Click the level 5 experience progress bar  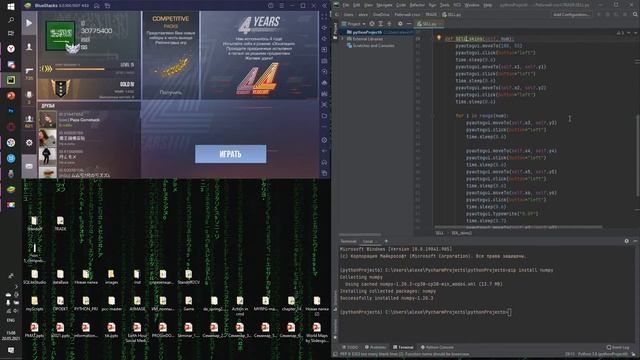coord(79,69)
